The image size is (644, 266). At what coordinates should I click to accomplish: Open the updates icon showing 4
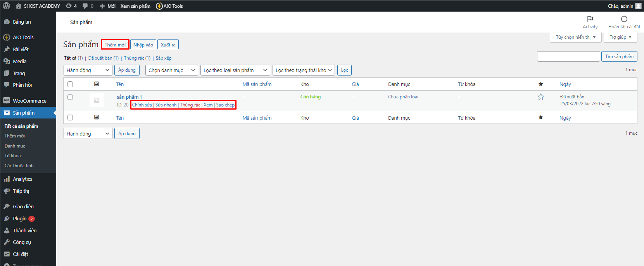pos(69,6)
